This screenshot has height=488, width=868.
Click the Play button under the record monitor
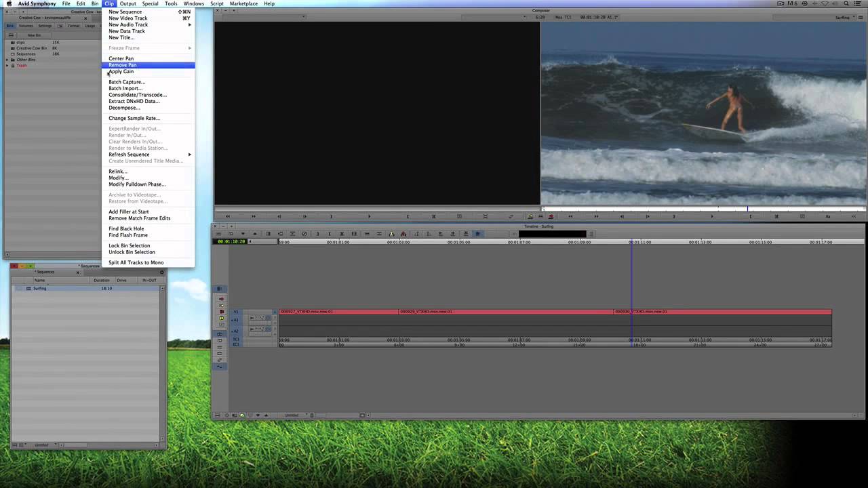pos(712,216)
